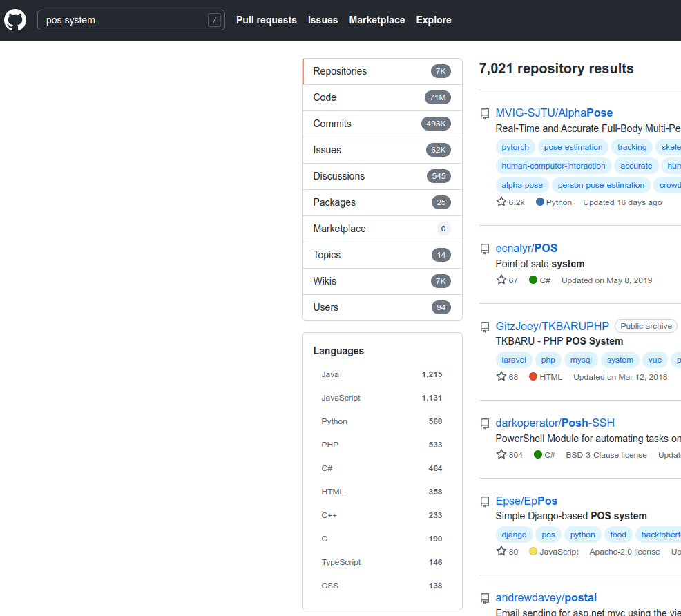The image size is (681, 616).
Task: Filter results by PHP language
Action: [x=382, y=445]
